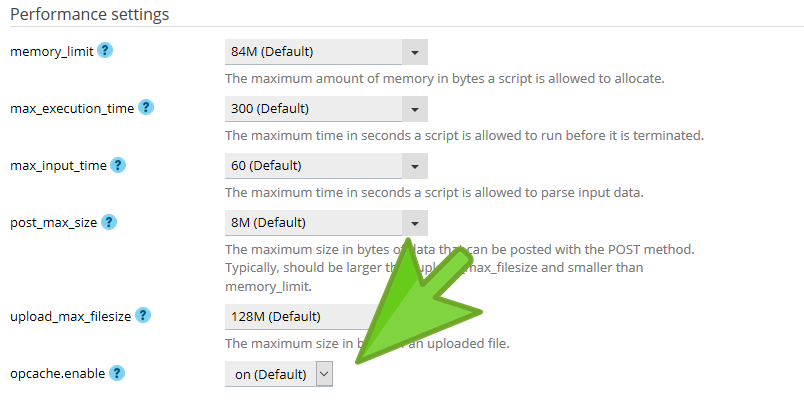Expand the max_input_time dropdown arrow
Screen dimensions: 804x402
pos(414,165)
